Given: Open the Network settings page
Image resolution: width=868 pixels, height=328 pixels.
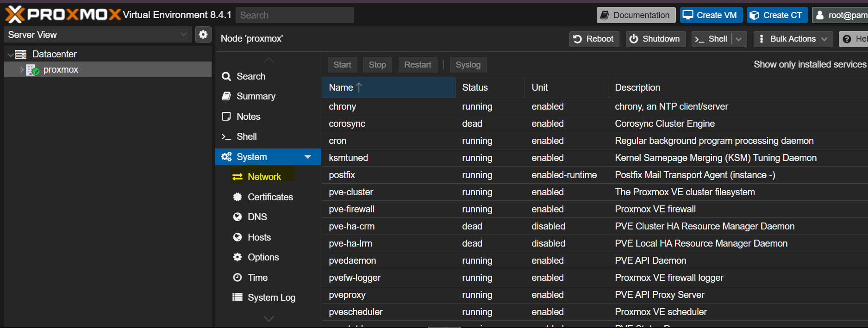Looking at the screenshot, I should [264, 177].
